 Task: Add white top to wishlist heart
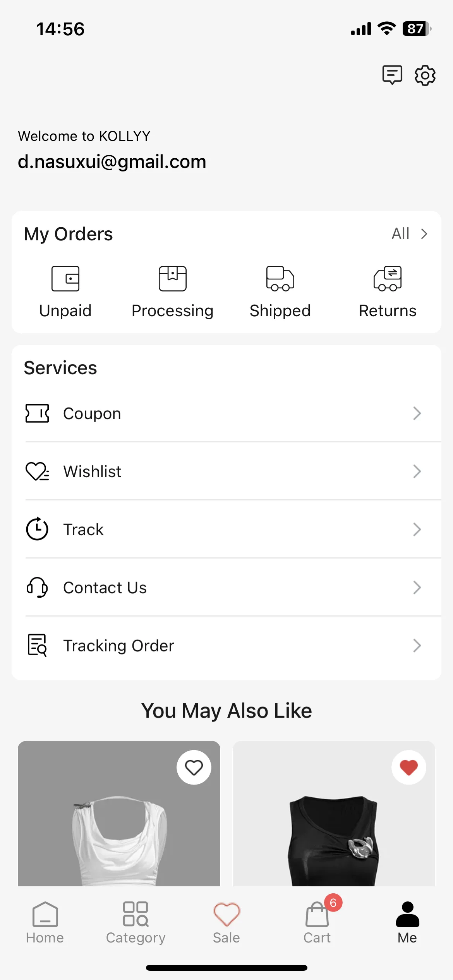194,768
